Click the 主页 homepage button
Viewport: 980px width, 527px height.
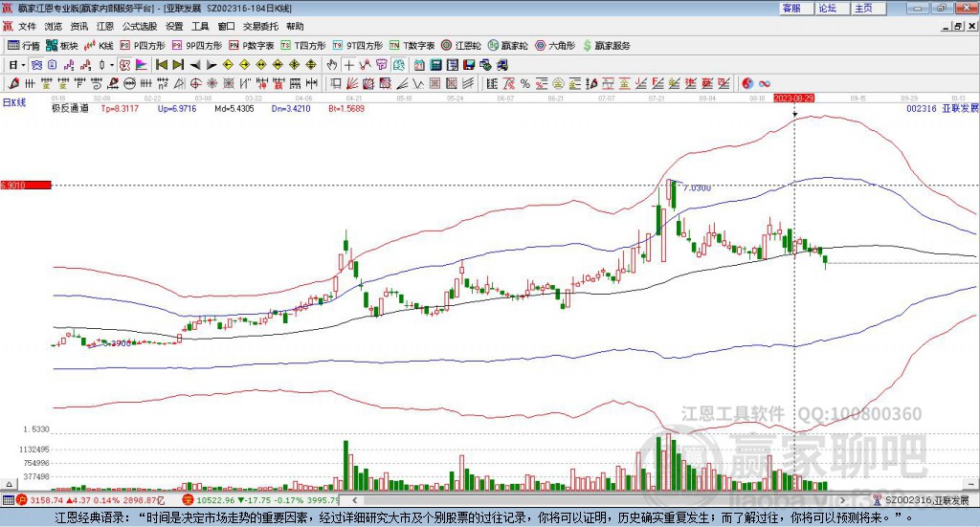(869, 8)
